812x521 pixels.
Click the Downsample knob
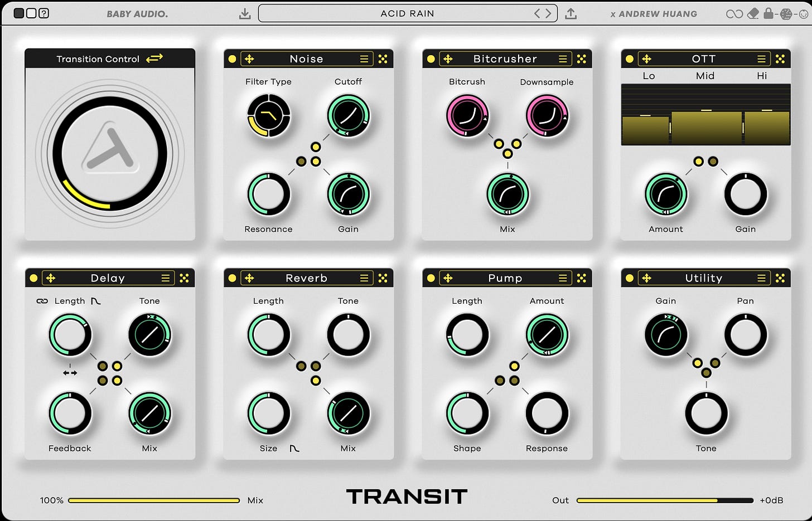pos(547,115)
